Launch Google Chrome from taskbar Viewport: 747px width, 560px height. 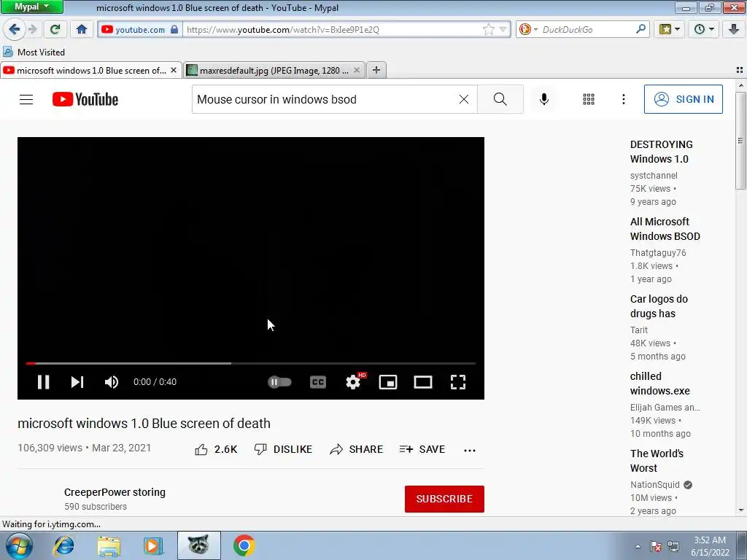[244, 545]
